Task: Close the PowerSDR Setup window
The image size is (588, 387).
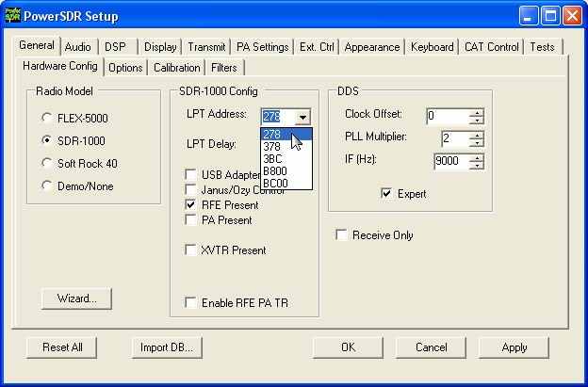Action: 573,16
